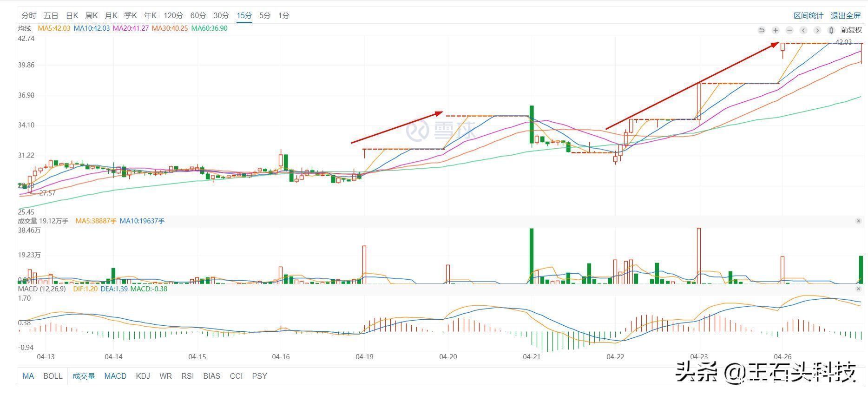Switch to the 5分 interval tab
Viewport: 868px width, 395px height.
click(x=265, y=15)
